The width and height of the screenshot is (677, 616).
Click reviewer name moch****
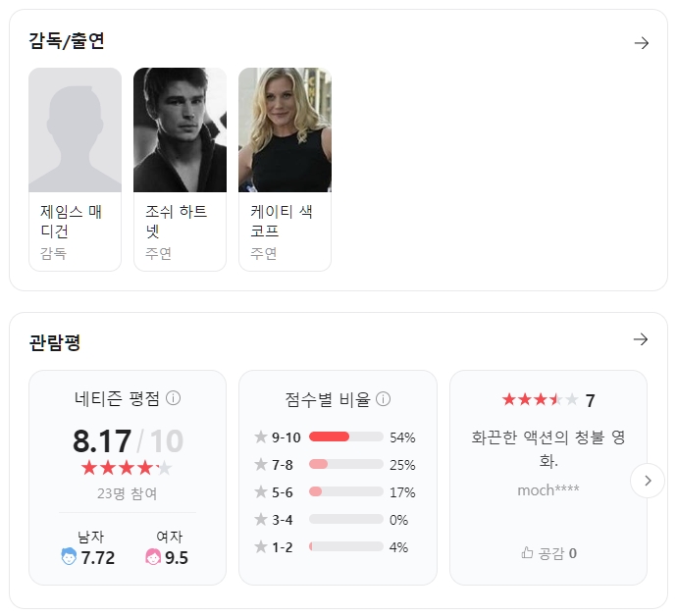pyautogui.click(x=548, y=489)
